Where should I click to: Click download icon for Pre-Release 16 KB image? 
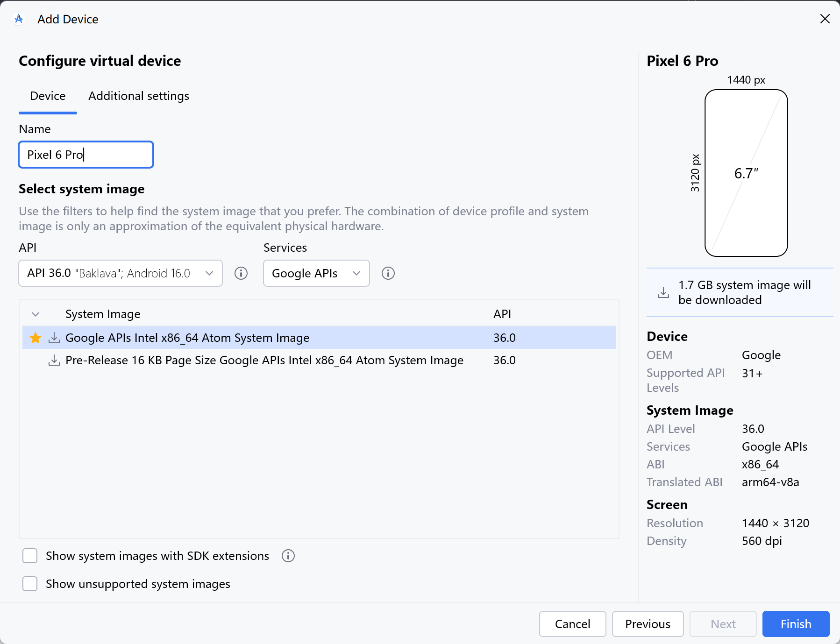pyautogui.click(x=54, y=360)
